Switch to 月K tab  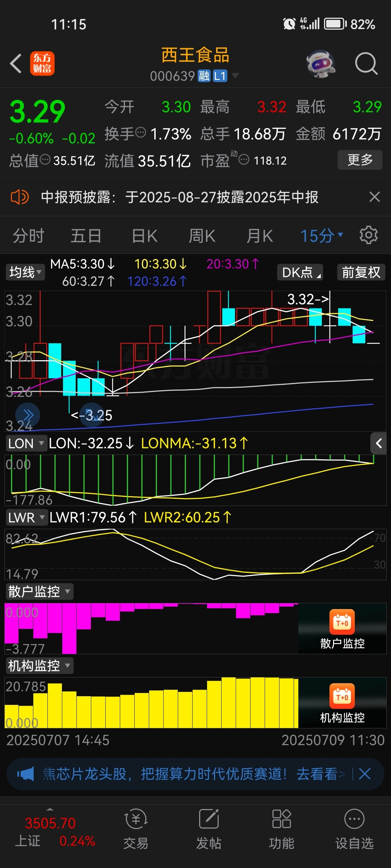tap(260, 236)
